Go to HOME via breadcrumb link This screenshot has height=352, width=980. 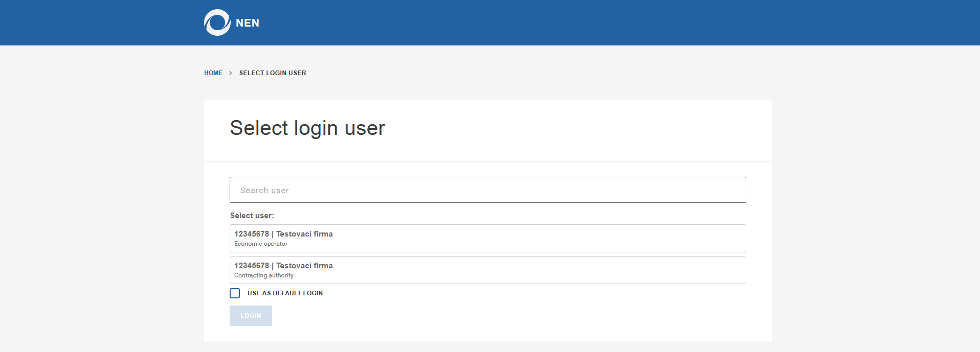click(x=213, y=73)
